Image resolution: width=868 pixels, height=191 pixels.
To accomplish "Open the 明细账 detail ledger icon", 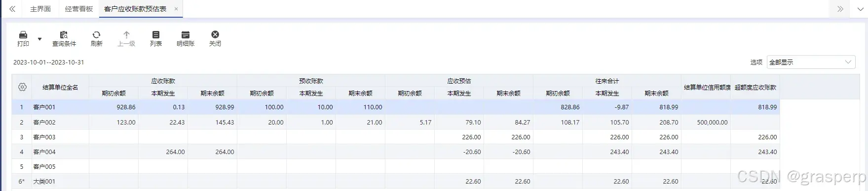I will [186, 34].
